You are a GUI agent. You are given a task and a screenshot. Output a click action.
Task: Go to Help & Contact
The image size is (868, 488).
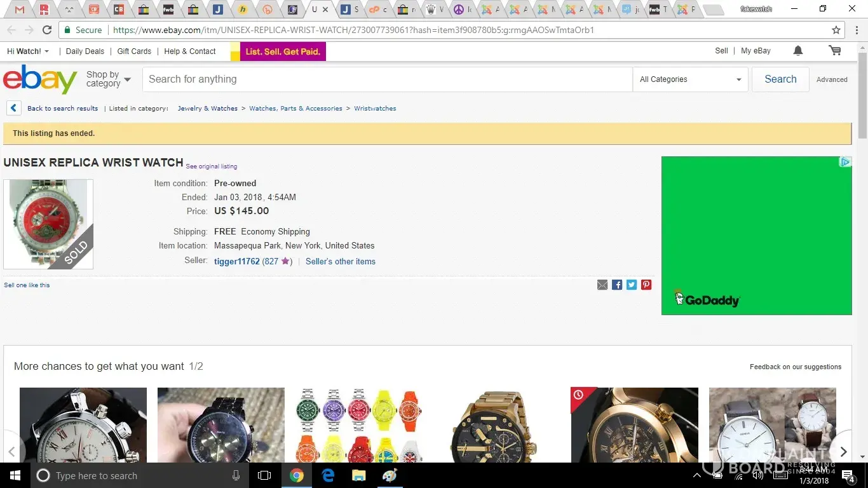point(190,51)
